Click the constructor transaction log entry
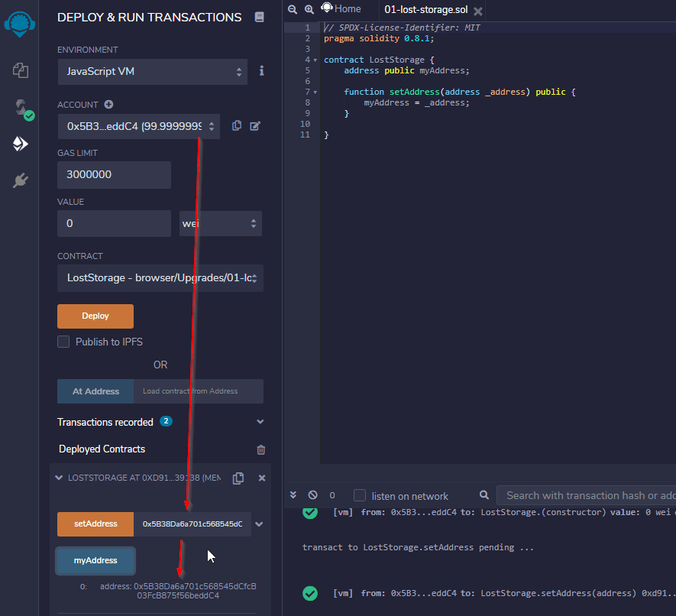This screenshot has height=616, width=676. (504, 513)
